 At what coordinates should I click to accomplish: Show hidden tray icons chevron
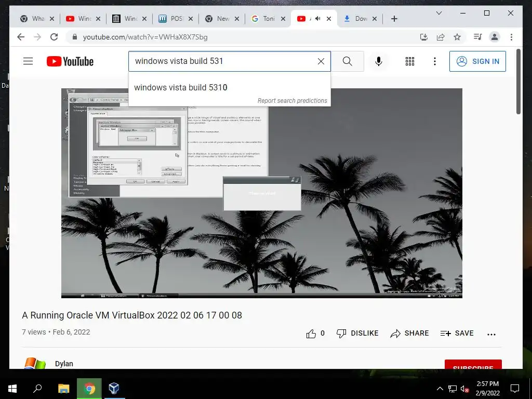coord(440,389)
